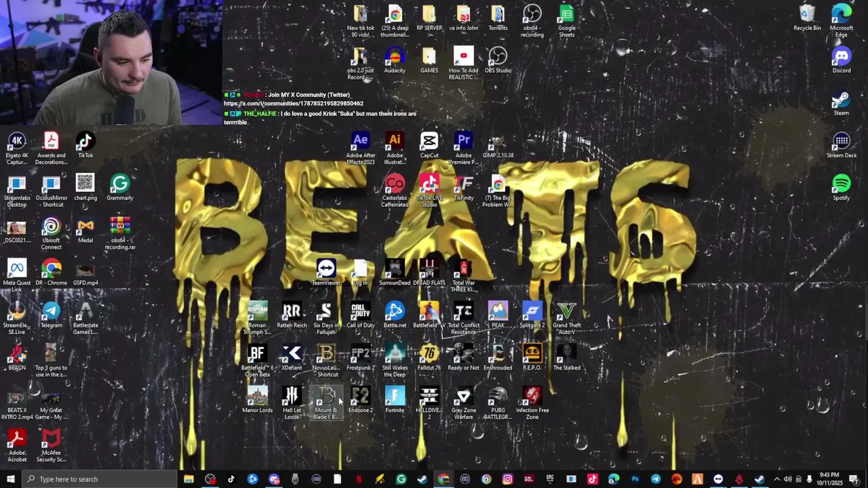The width and height of the screenshot is (868, 488).
Task: Open Meta Quest Link icon
Action: click(17, 275)
